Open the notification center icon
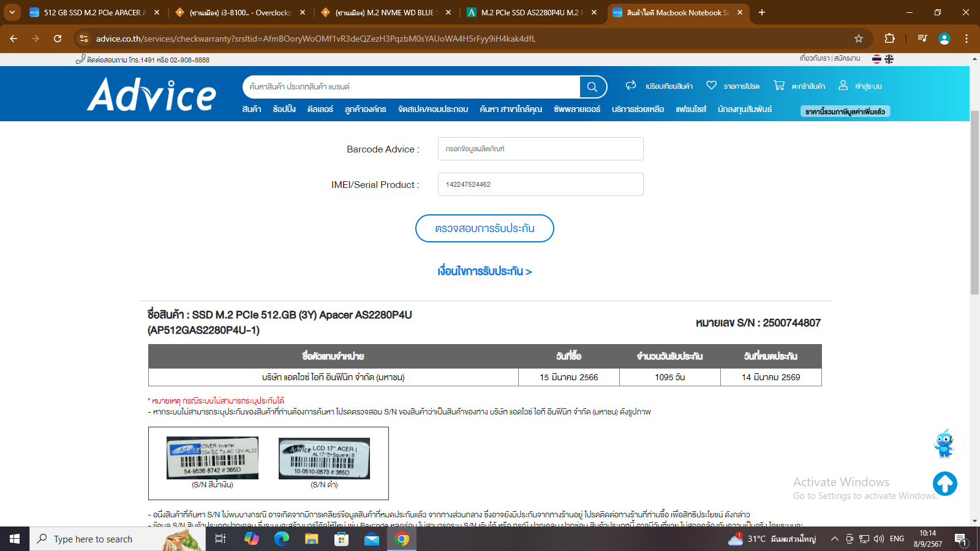 (x=961, y=539)
